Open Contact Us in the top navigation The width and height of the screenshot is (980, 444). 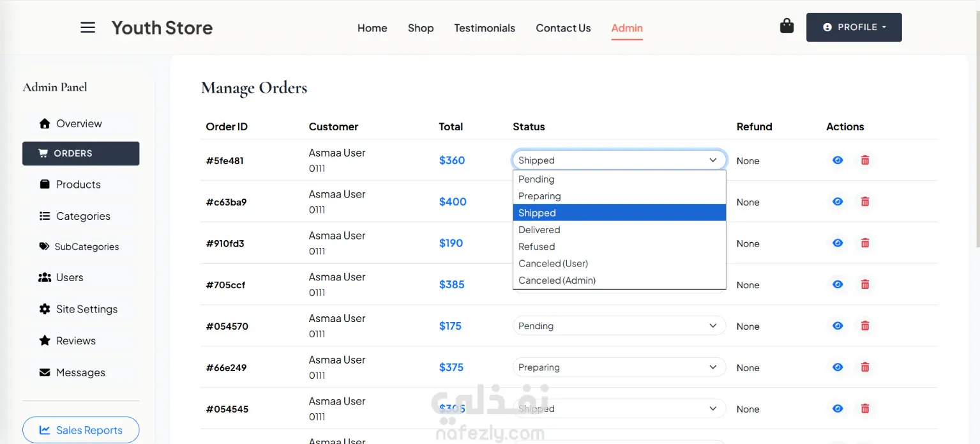(563, 28)
